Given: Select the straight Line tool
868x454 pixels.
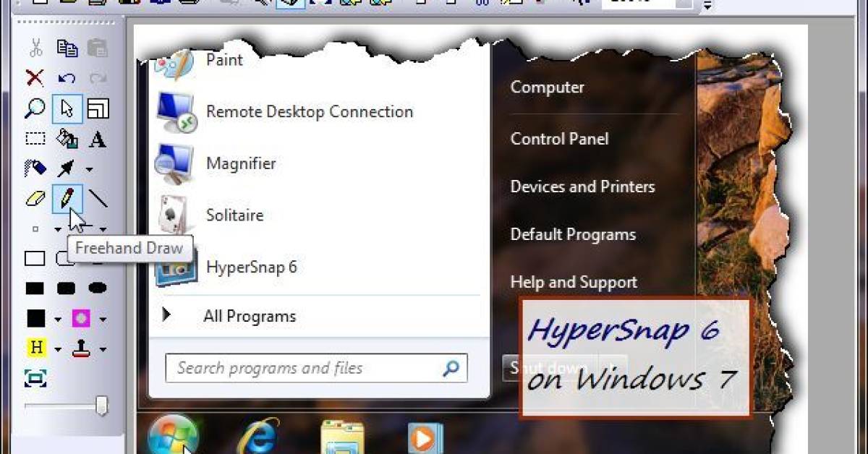Looking at the screenshot, I should (x=99, y=200).
